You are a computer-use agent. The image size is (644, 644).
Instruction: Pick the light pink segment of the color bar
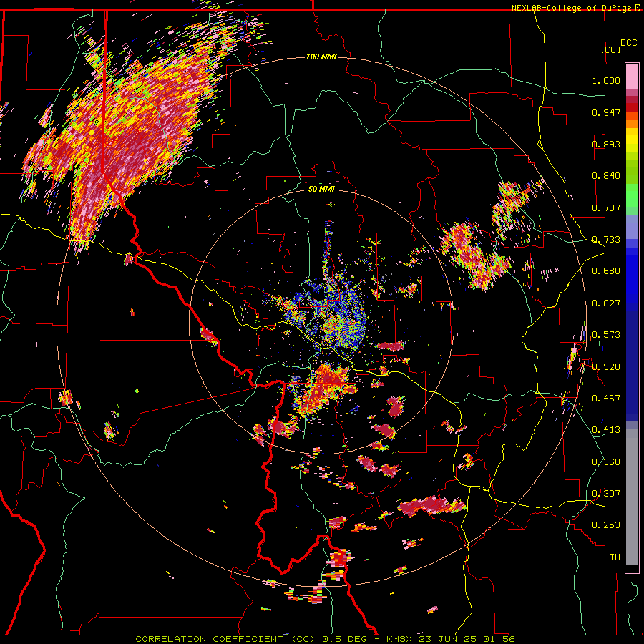(x=632, y=76)
